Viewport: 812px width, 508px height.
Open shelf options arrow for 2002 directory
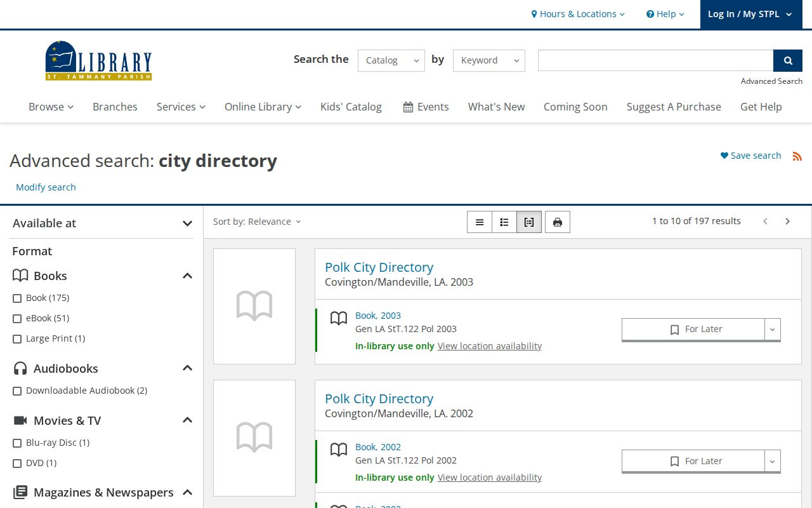tap(772, 462)
